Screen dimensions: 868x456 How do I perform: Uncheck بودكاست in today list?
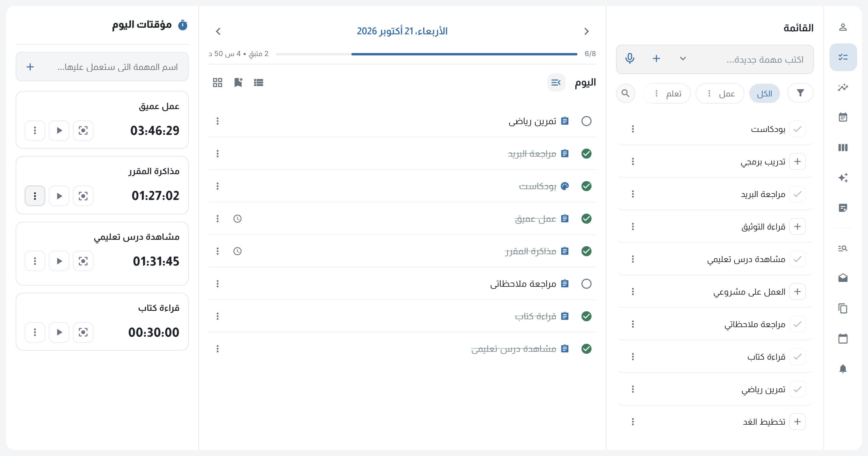[586, 186]
